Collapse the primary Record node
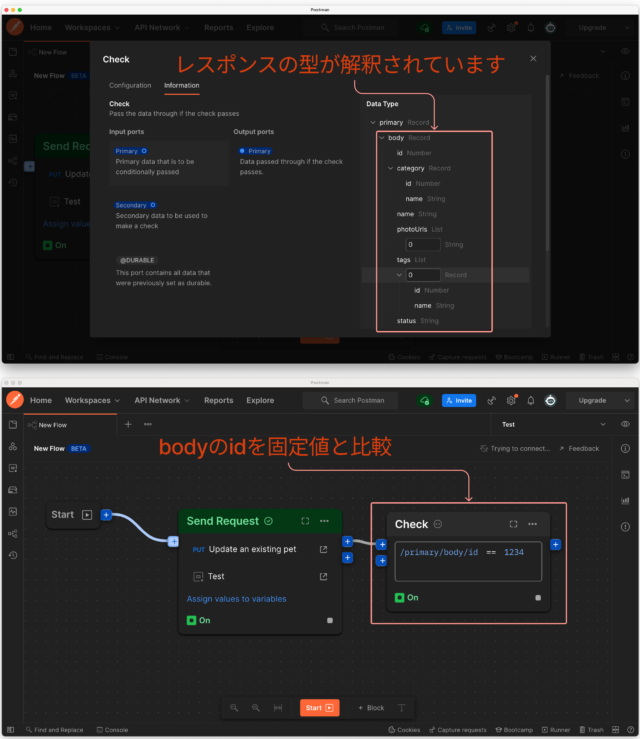The width and height of the screenshot is (640, 739). (373, 123)
